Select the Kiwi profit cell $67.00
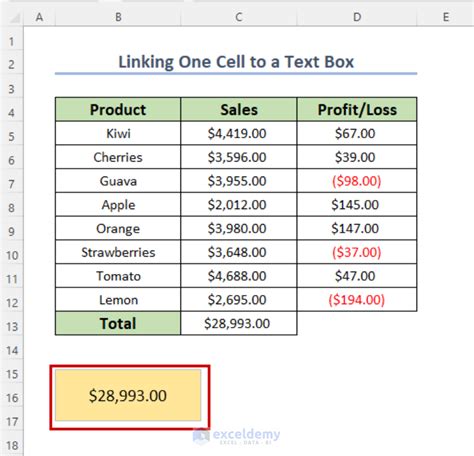 [357, 133]
